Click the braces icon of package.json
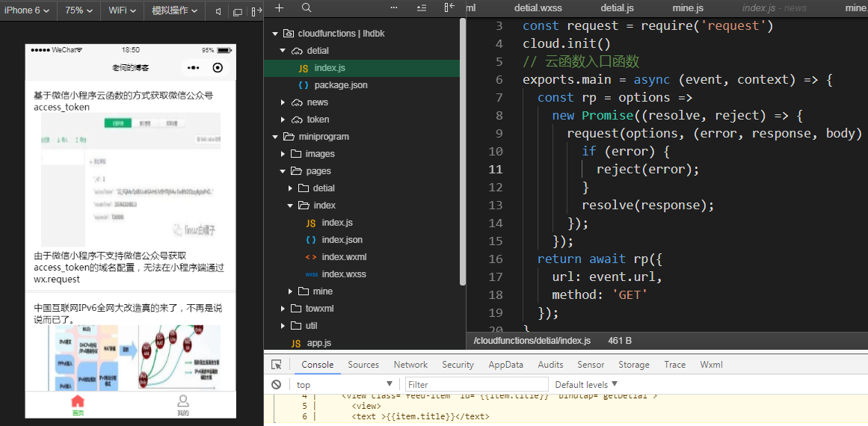The width and height of the screenshot is (868, 426). pyautogui.click(x=304, y=85)
